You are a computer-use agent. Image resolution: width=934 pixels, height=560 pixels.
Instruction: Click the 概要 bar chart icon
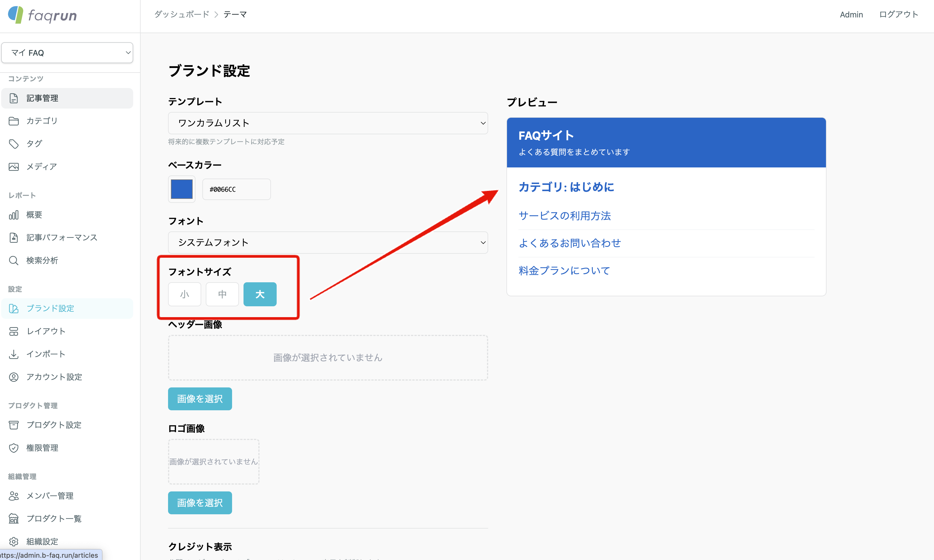pos(14,215)
